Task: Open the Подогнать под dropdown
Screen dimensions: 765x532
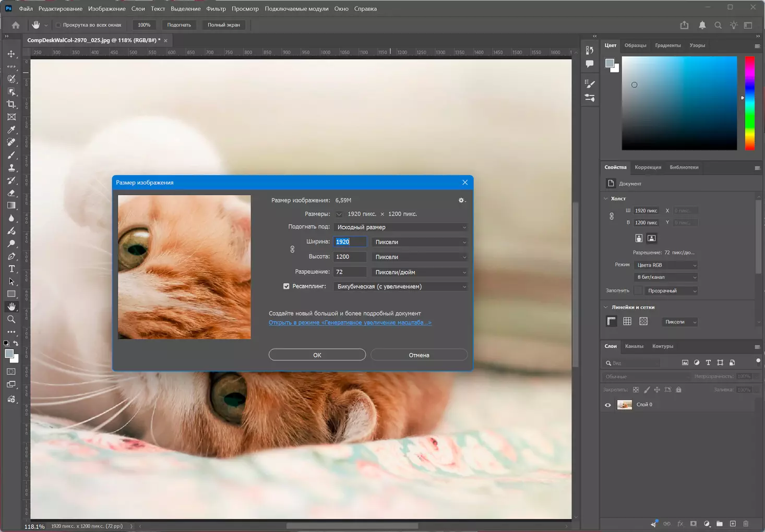Action: coord(400,227)
